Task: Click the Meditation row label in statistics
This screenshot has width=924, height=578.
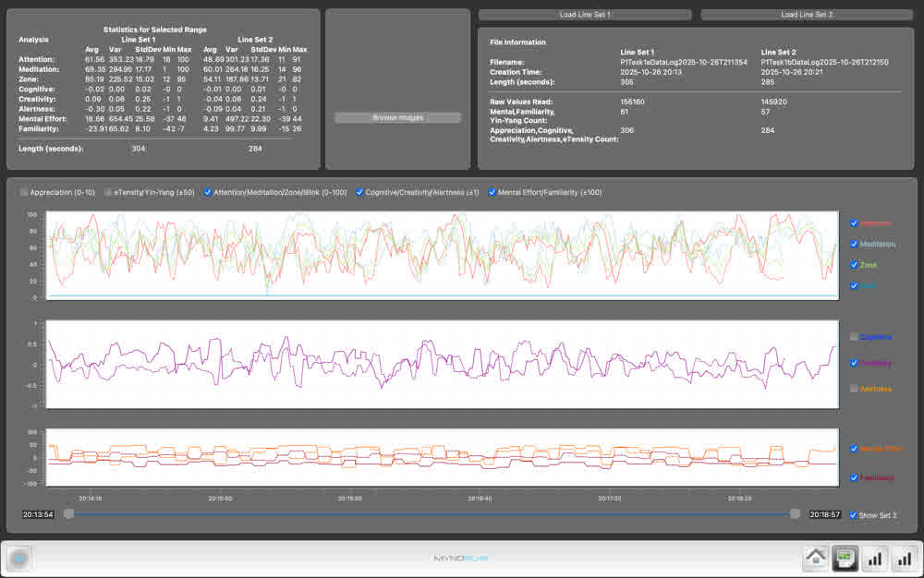Action: tap(39, 69)
